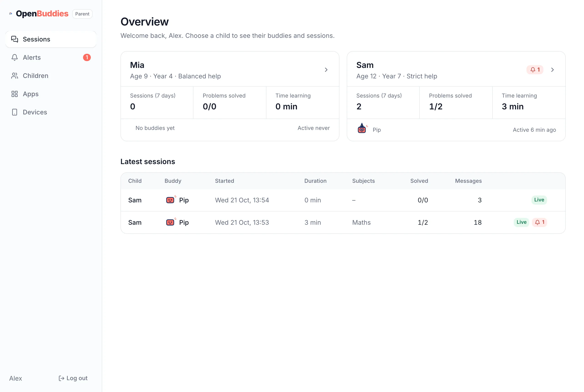The height and width of the screenshot is (392, 584).
Task: Open the Sam session started at 13:53
Action: tap(343, 222)
